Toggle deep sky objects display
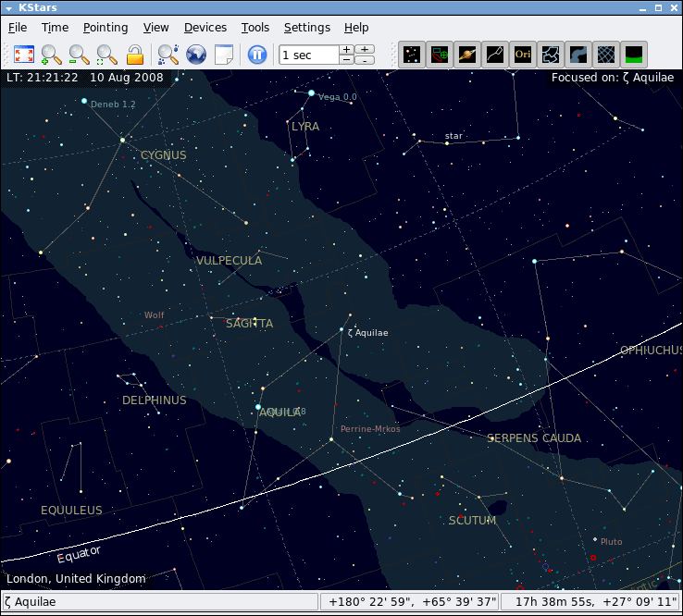 [x=440, y=55]
